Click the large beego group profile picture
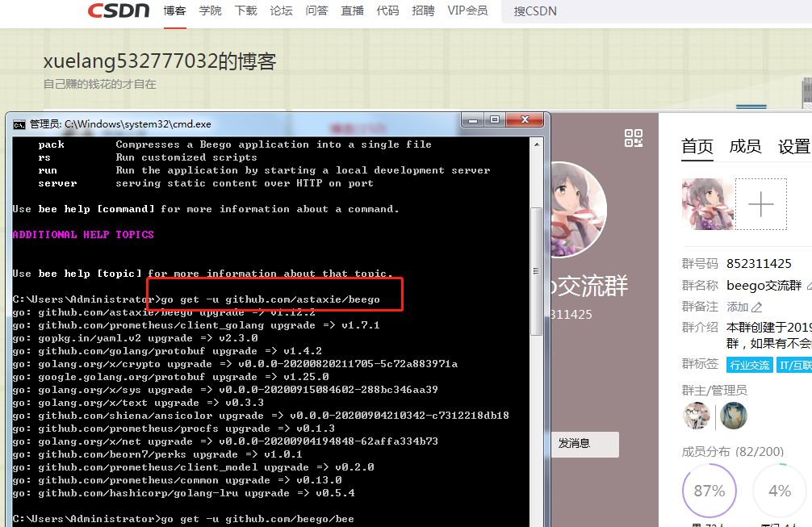 tap(577, 210)
